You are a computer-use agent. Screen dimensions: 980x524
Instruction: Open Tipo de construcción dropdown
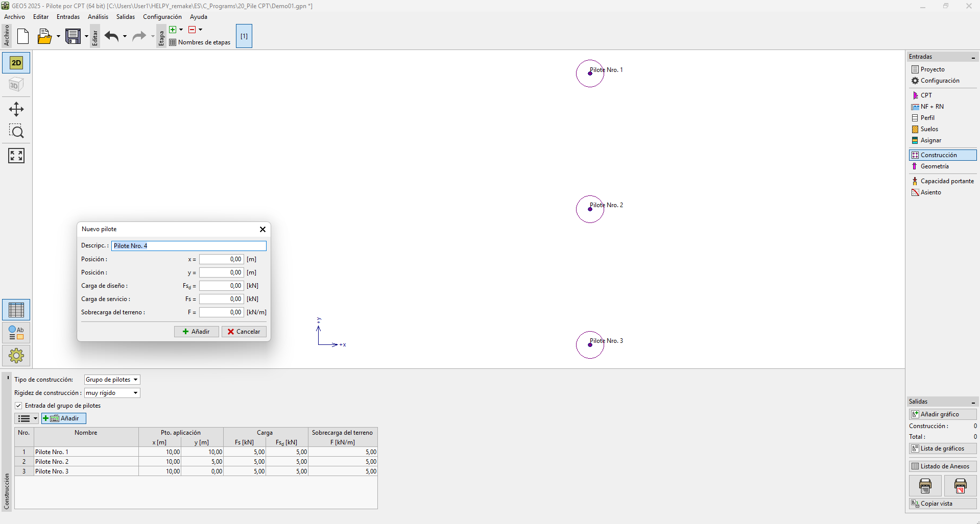[112, 380]
